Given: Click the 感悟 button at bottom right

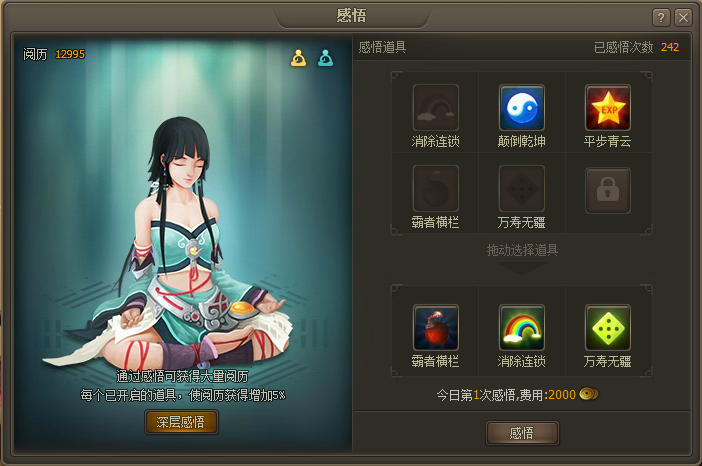Looking at the screenshot, I should (522, 433).
